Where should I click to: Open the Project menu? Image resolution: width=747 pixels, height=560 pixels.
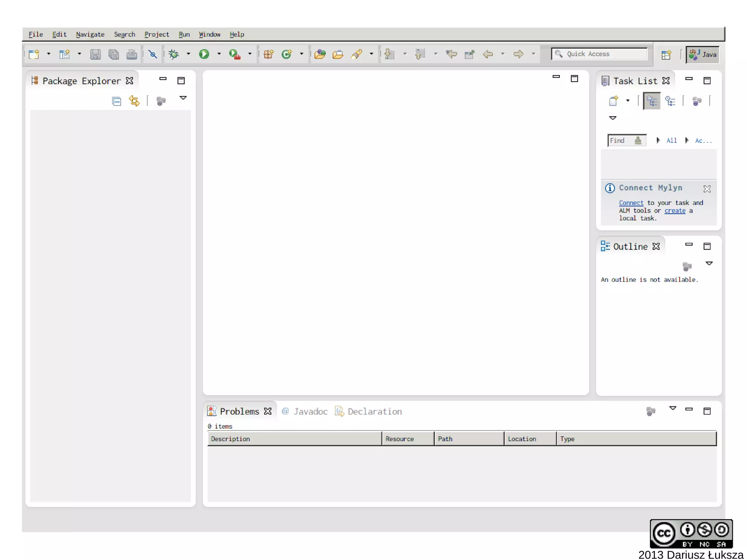click(156, 34)
